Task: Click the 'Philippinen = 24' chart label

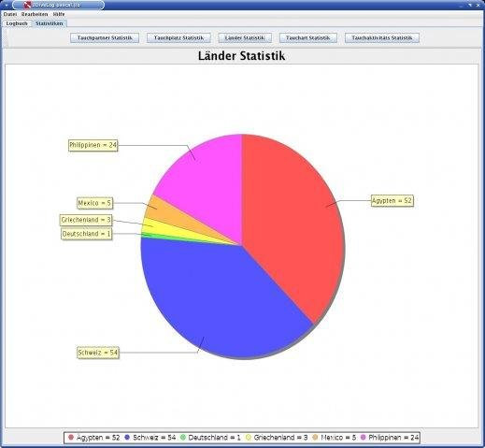Action: click(93, 145)
